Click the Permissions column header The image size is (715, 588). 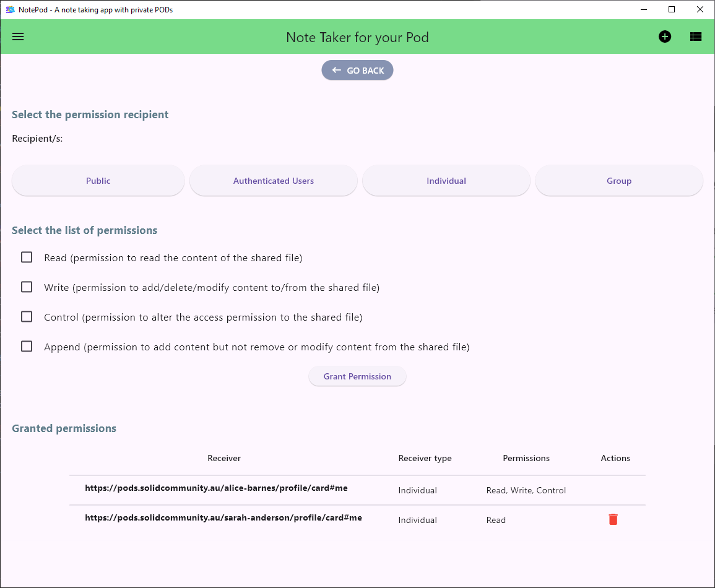[x=526, y=458]
